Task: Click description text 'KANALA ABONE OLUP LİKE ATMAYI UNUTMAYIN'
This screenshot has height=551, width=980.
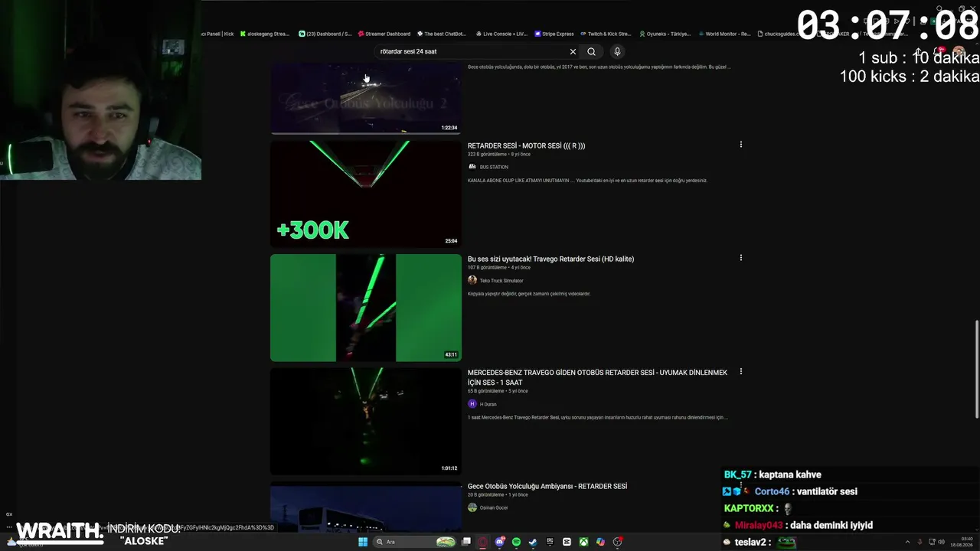Action: (587, 181)
